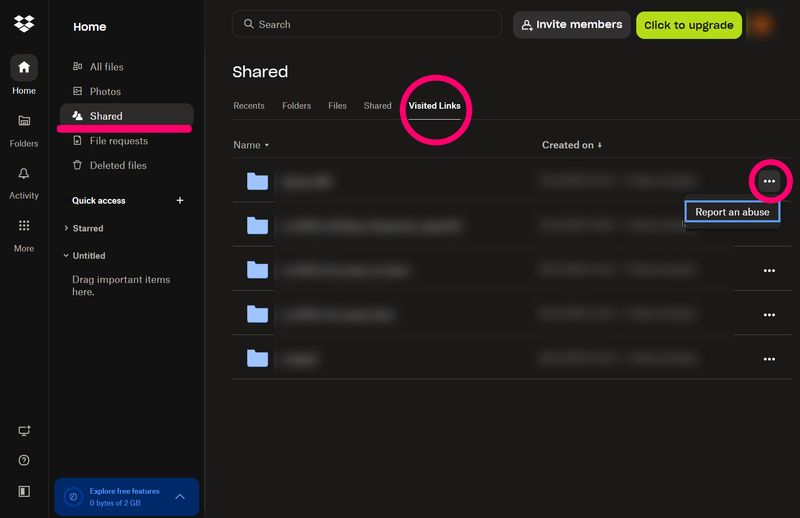Screen dimensions: 800x518
Task: Select Report an abuse menu item
Action: (x=732, y=212)
